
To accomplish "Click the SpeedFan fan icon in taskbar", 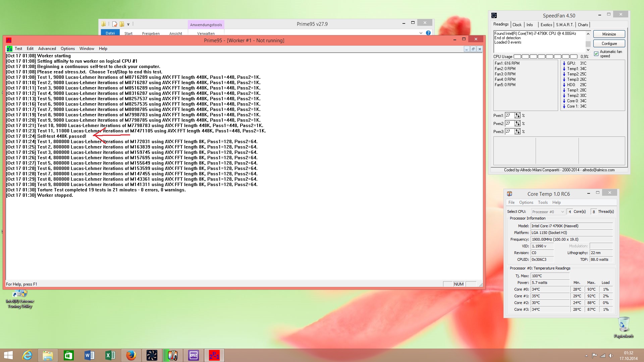I will point(152,355).
